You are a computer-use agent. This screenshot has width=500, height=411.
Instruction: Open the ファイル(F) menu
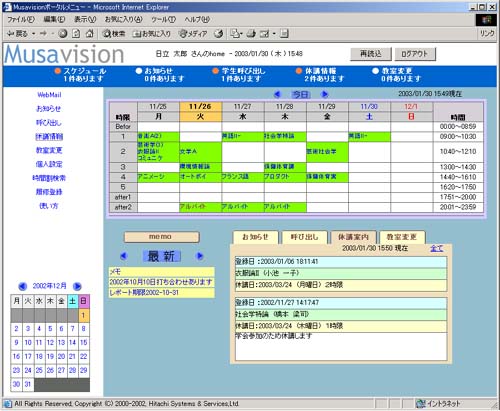tap(21, 19)
